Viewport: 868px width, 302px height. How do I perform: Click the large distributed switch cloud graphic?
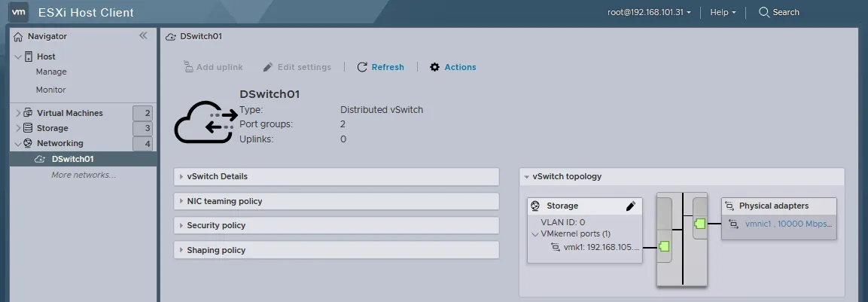coord(206,122)
